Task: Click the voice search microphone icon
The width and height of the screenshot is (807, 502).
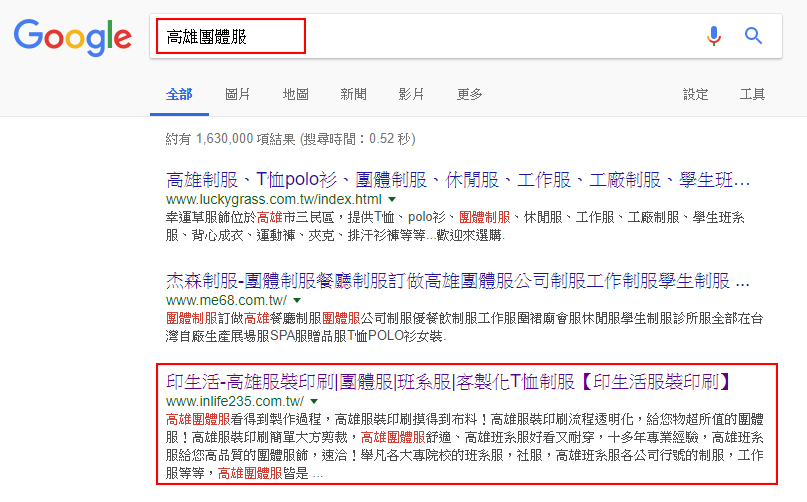Action: pos(713,36)
